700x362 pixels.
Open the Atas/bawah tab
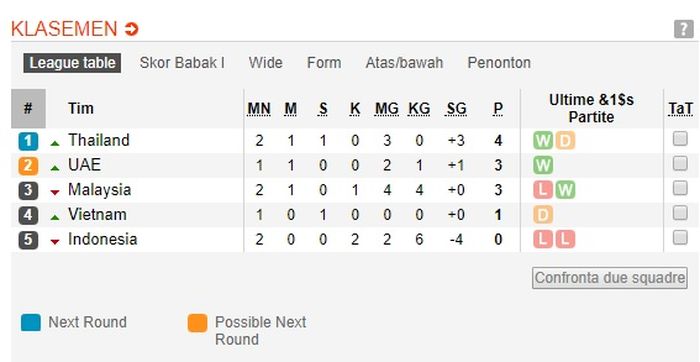click(x=404, y=62)
